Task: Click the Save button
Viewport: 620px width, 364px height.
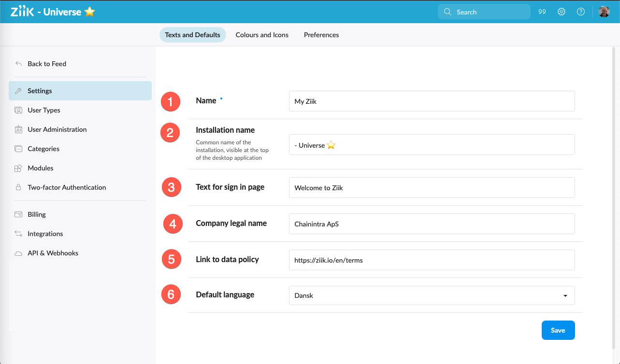Action: (558, 330)
